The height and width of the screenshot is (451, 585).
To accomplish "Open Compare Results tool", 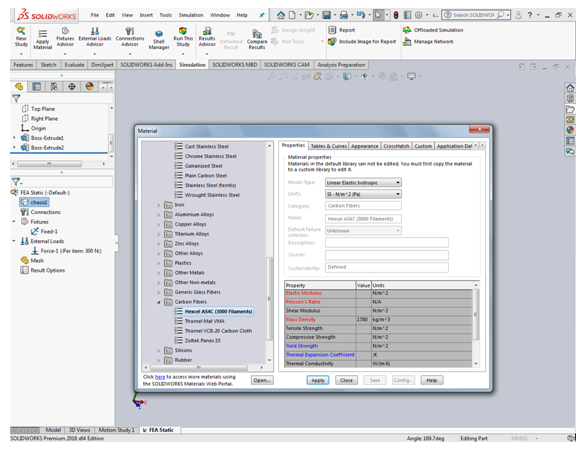I will (x=257, y=40).
